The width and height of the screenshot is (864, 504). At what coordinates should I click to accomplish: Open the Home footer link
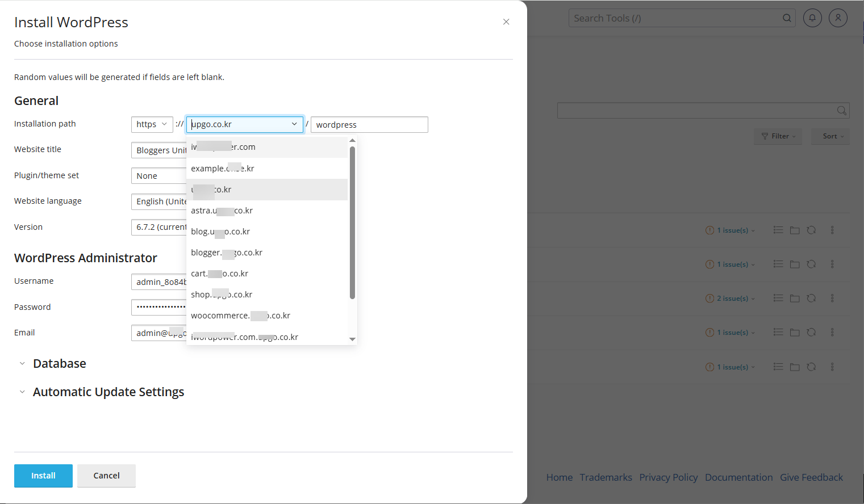pyautogui.click(x=560, y=477)
